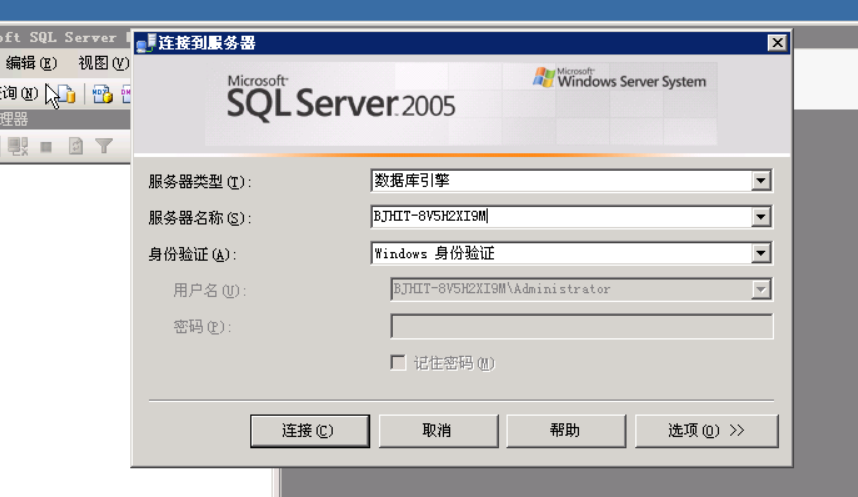
Task: Toggle the 记住密码 checkbox
Action: pyautogui.click(x=398, y=362)
